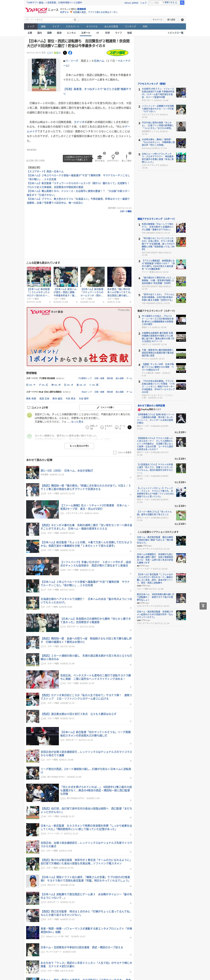Open the 岡本 和真 player link
This screenshot has width=210, height=980.
pos(31,399)
